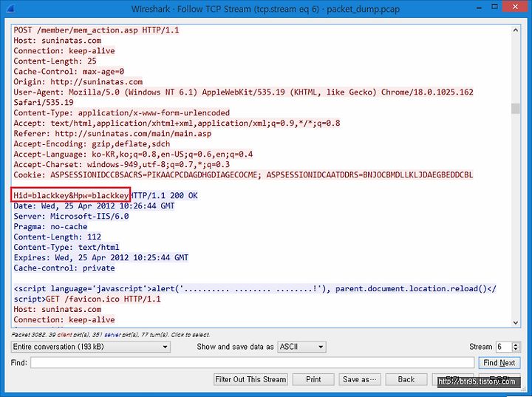
Task: Click the Server: Microsoft-IIS/6.0 line
Action: click(71, 217)
